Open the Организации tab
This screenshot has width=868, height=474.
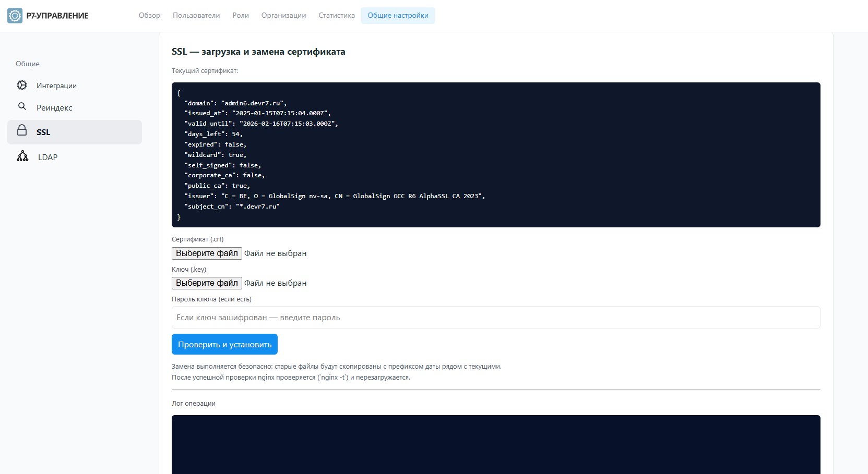(x=283, y=16)
